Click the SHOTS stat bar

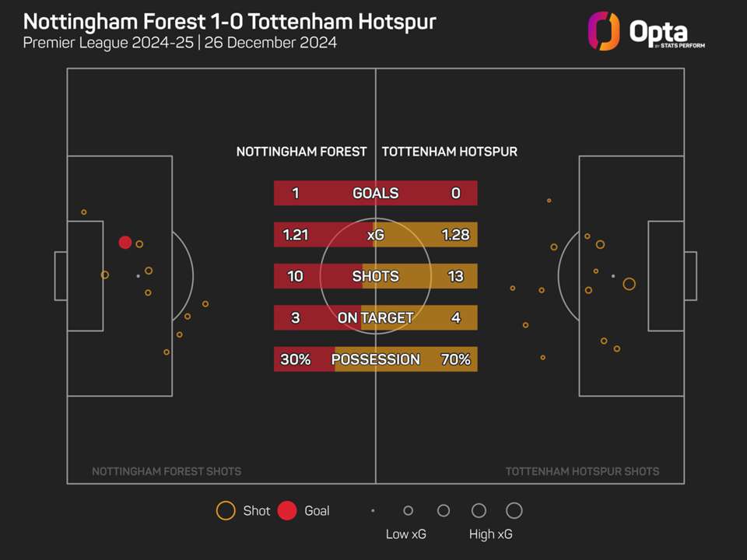375,276
